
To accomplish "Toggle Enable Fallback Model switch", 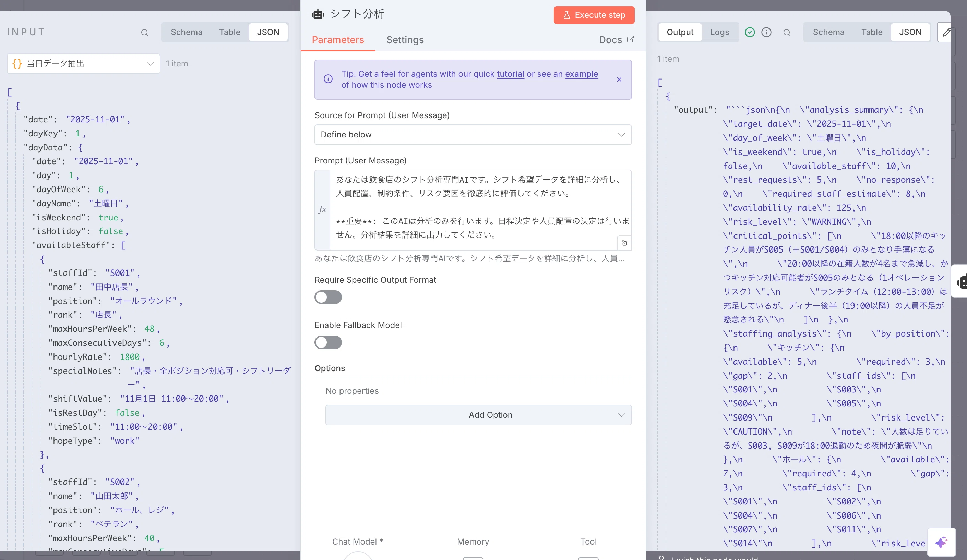I will [328, 342].
